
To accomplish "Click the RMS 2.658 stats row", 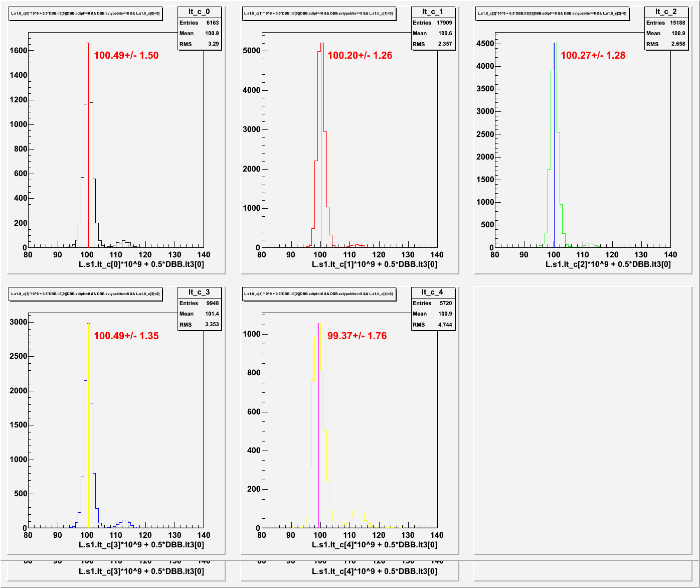I will (x=666, y=44).
